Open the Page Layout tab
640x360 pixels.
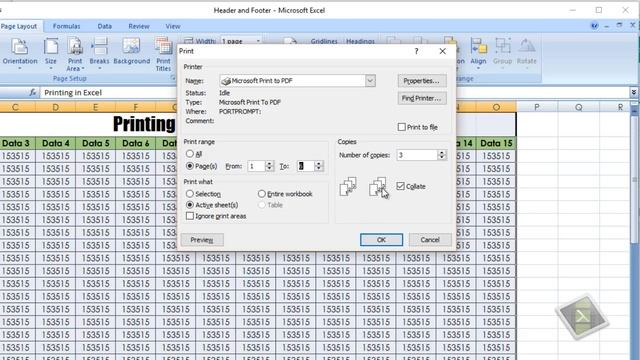click(x=19, y=26)
